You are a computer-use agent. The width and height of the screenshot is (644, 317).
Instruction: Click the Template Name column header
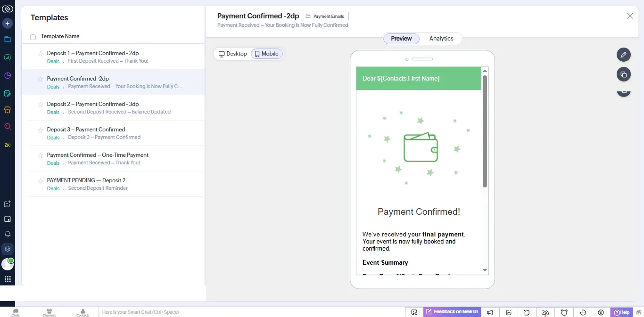click(60, 36)
